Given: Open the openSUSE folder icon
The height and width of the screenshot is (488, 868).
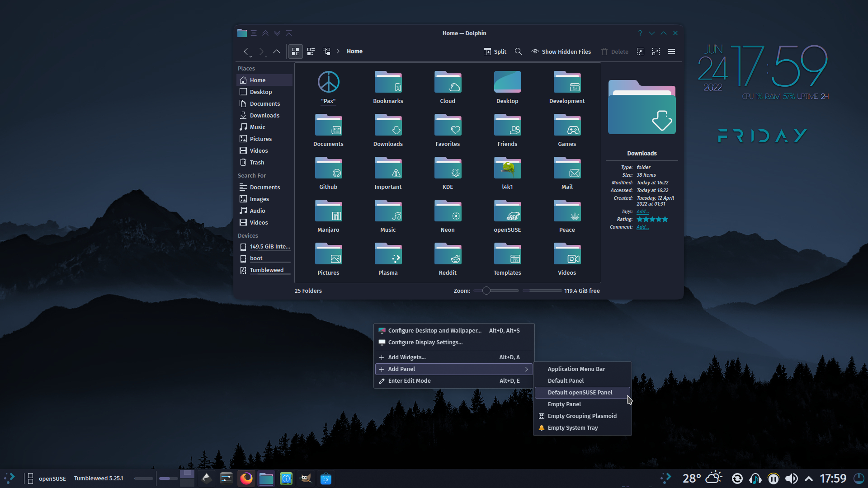Looking at the screenshot, I should (x=507, y=211).
